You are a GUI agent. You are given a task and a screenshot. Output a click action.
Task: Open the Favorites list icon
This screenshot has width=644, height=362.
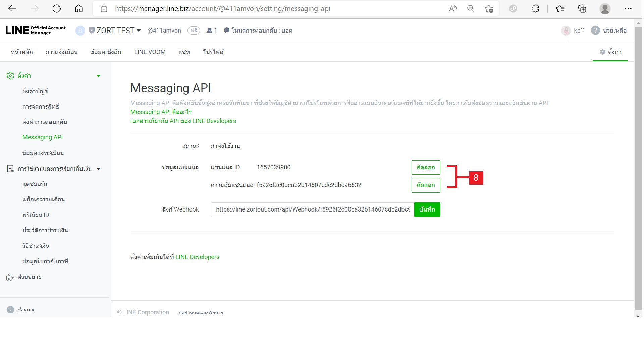tap(560, 9)
